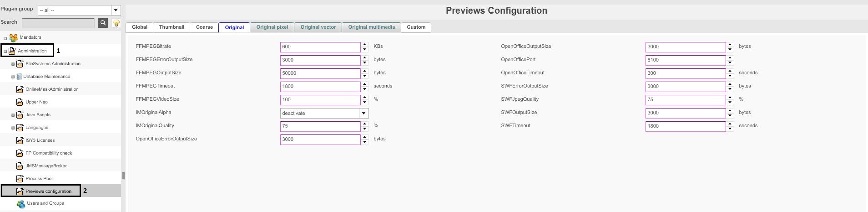Click the lightbulb hint icon
868x212 pixels.
116,23
